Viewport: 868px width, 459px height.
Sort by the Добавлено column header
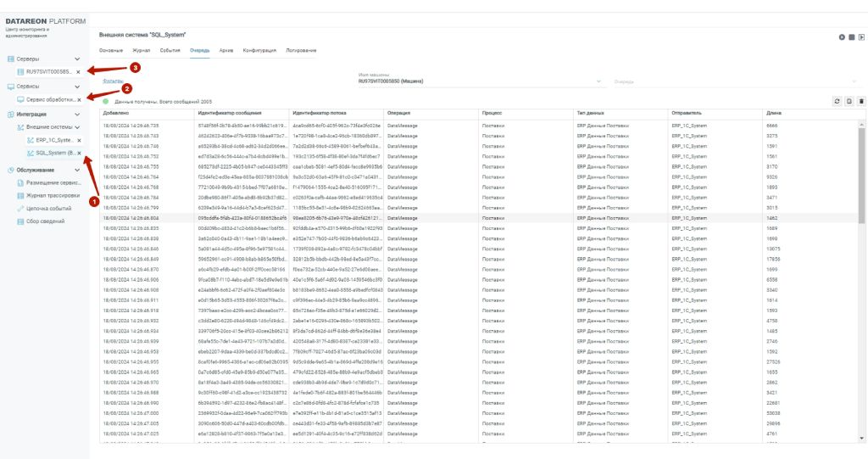point(115,113)
